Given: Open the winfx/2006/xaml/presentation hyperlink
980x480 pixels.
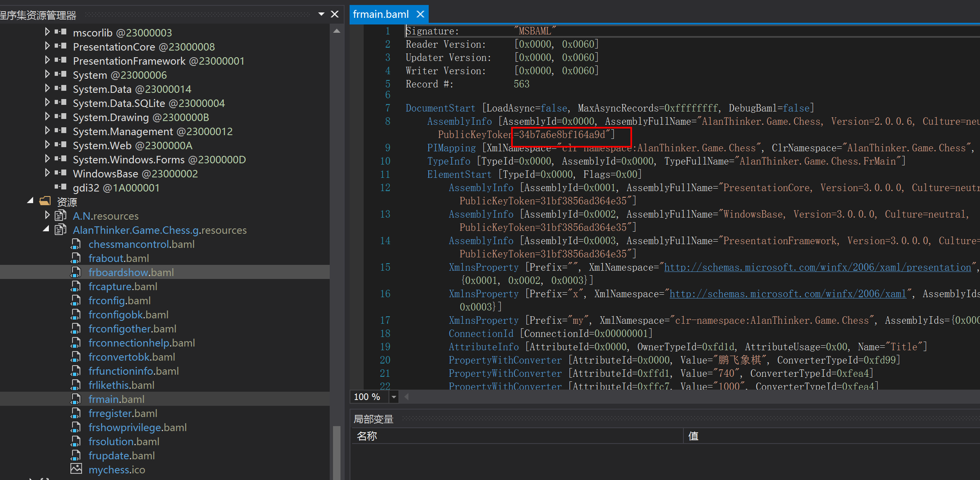Looking at the screenshot, I should tap(817, 267).
